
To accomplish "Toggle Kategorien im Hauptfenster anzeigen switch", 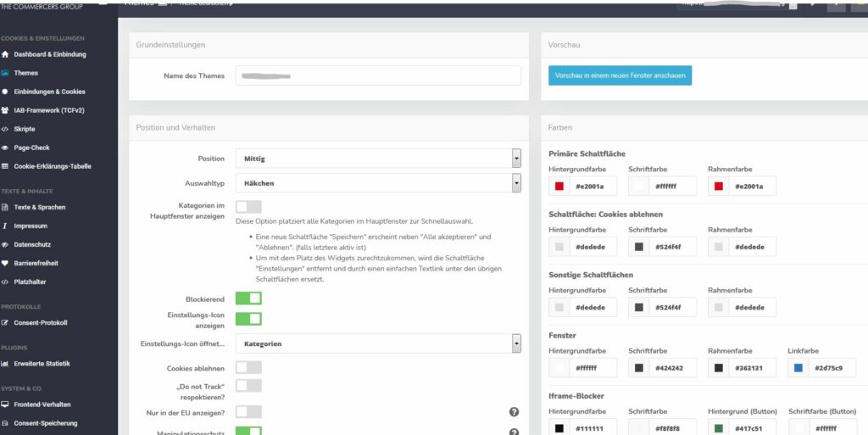I will click(x=248, y=207).
